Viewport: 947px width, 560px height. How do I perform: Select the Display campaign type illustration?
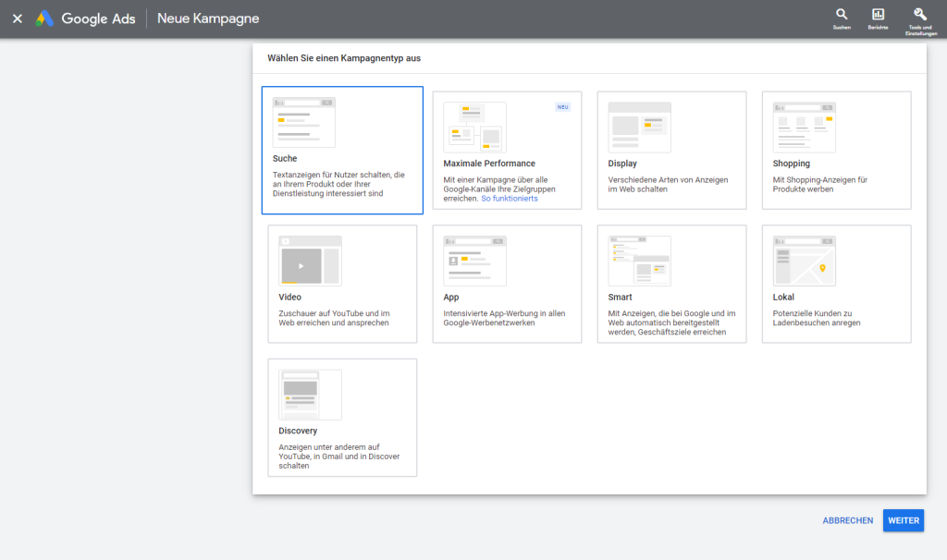tap(639, 127)
